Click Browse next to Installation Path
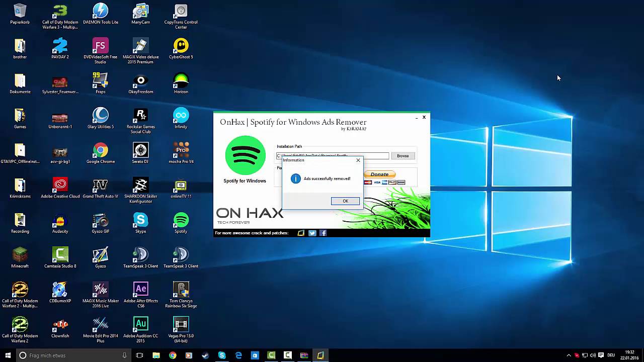The height and width of the screenshot is (362, 644). [x=403, y=156]
